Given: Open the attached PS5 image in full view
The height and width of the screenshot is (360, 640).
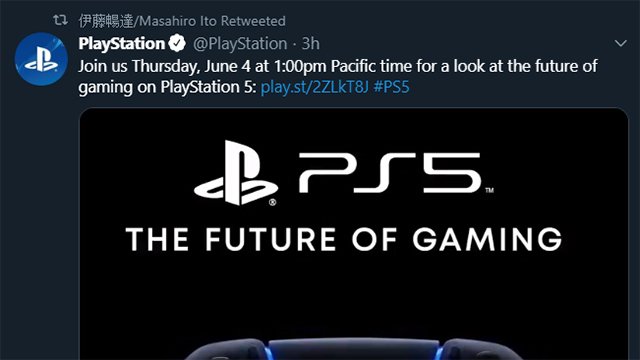Looking at the screenshot, I should 353,234.
